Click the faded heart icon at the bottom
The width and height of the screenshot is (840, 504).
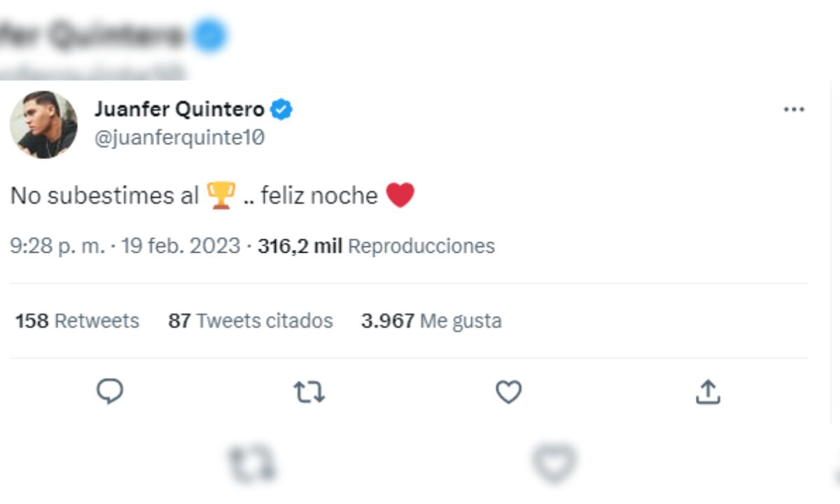click(553, 462)
